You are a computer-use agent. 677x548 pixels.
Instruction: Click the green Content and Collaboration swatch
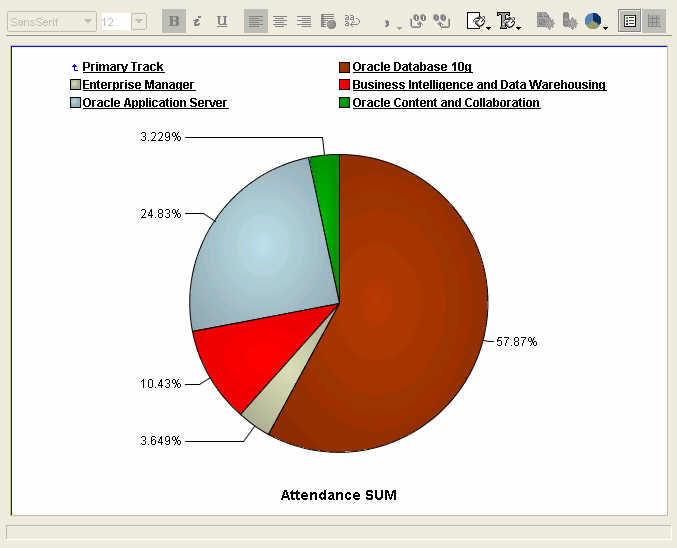click(344, 103)
